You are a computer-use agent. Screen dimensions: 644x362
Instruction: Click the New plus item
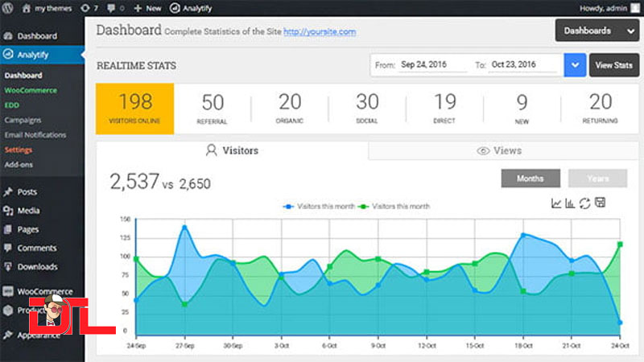147,8
